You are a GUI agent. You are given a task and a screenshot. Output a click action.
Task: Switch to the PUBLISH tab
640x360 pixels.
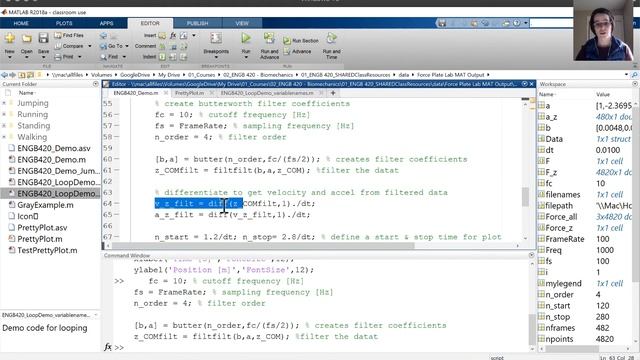pyautogui.click(x=198, y=23)
